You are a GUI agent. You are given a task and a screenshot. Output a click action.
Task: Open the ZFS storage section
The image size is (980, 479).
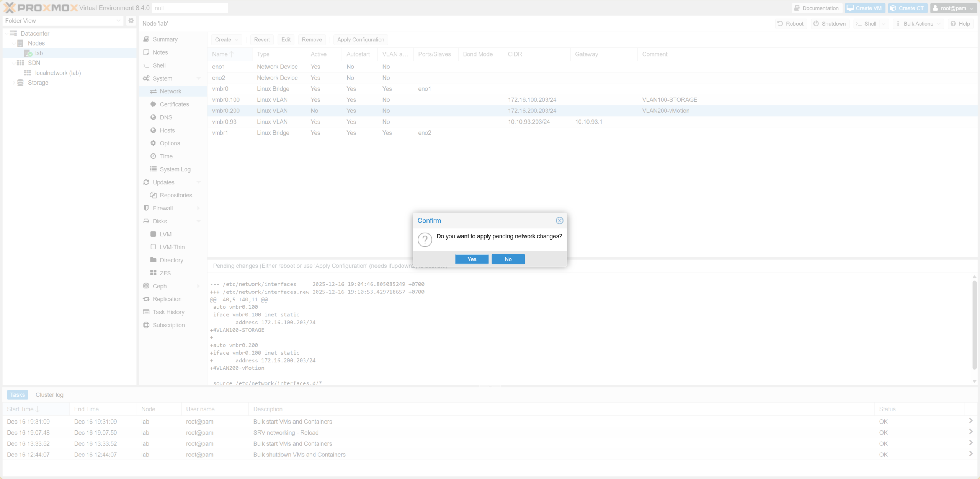pos(165,273)
